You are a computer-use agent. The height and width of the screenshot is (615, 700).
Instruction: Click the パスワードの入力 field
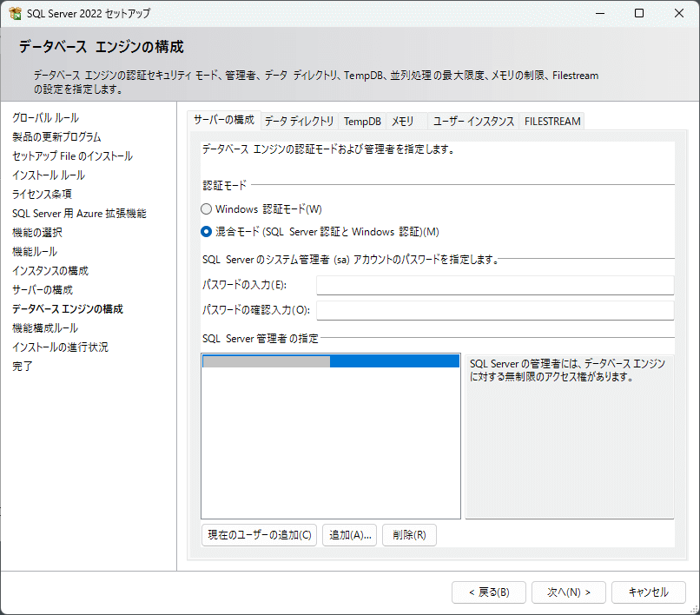tap(495, 285)
